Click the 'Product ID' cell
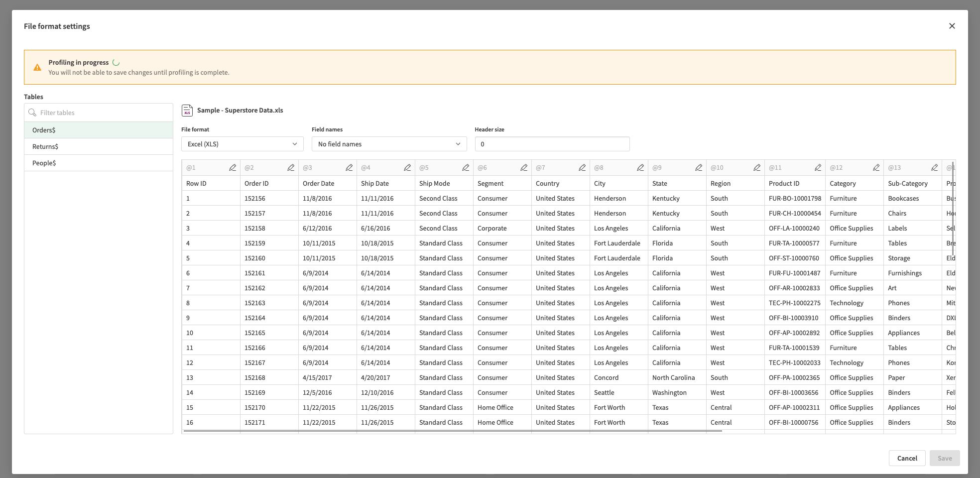 (795, 183)
